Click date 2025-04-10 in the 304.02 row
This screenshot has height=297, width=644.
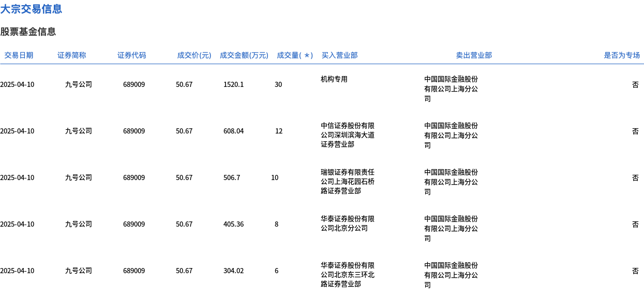(x=17, y=271)
